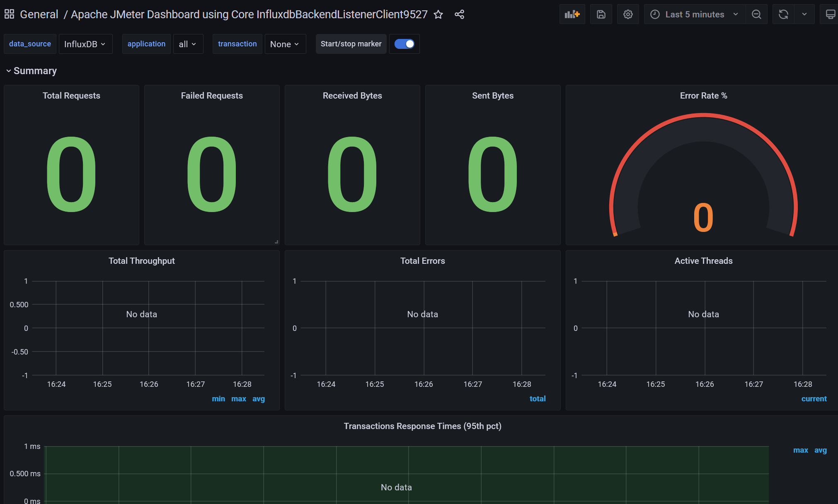Zoom out the time range
Viewport: 838px width, 504px height.
[756, 14]
